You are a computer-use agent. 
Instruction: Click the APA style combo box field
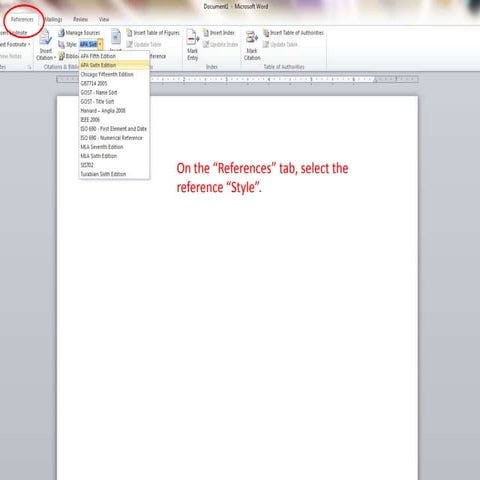tap(88, 44)
